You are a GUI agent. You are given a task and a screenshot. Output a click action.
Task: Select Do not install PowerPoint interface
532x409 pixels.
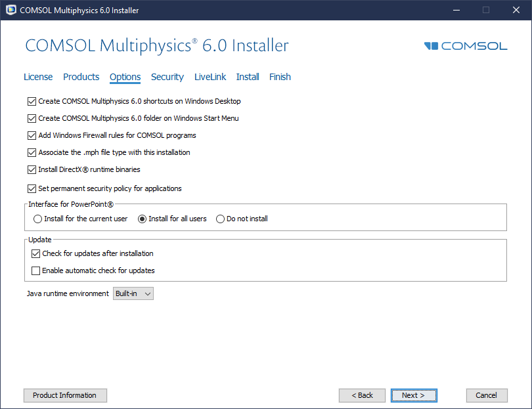point(220,219)
